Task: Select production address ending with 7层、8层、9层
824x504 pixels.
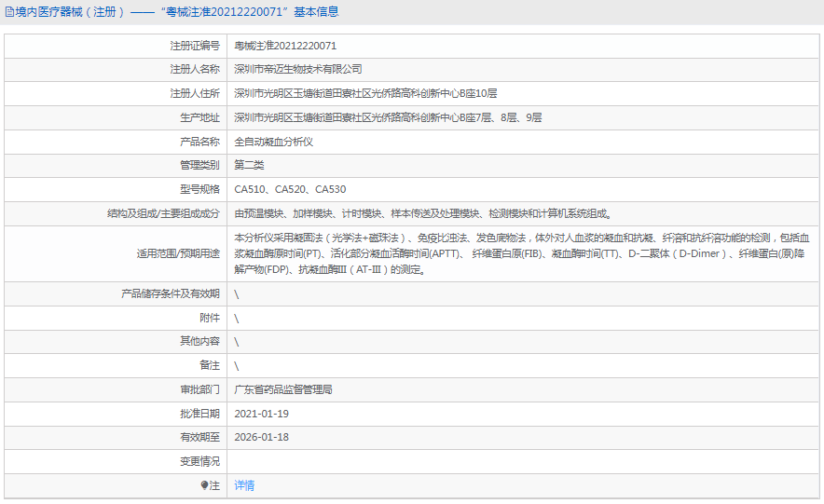Action: pos(388,117)
